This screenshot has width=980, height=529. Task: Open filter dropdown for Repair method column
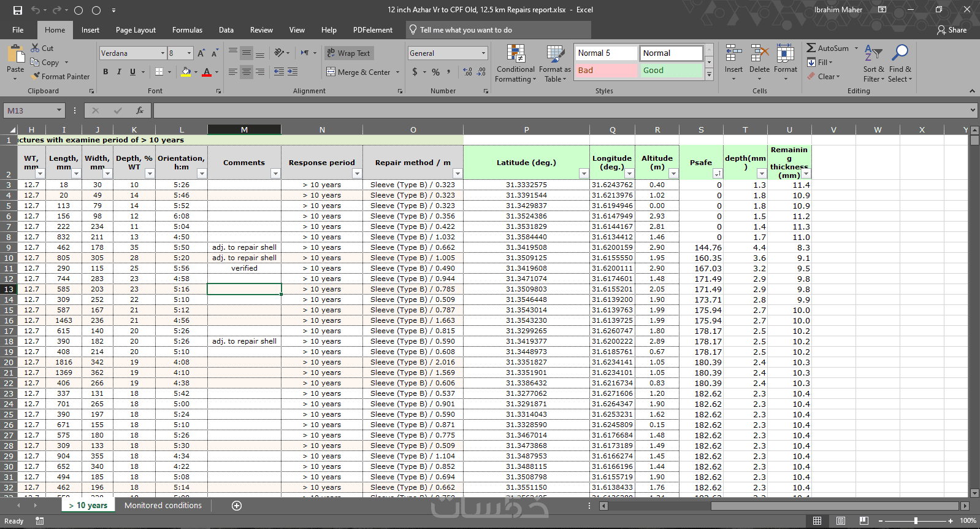point(457,174)
